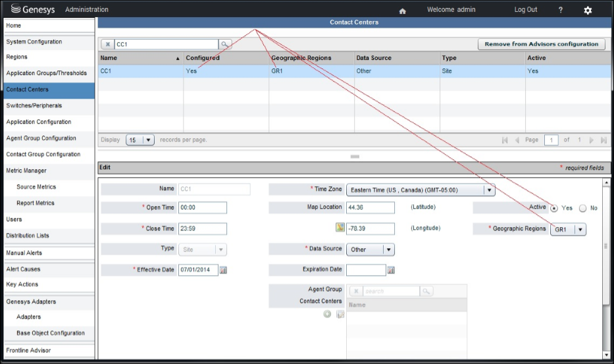The image size is (614, 364).
Task: Click the Log Out link
Action: pyautogui.click(x=525, y=10)
